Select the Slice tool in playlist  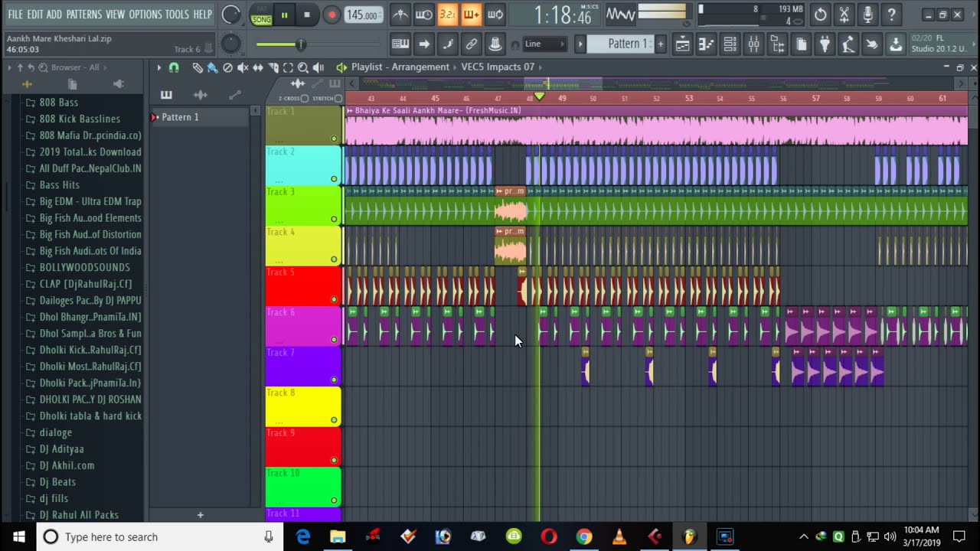(273, 67)
